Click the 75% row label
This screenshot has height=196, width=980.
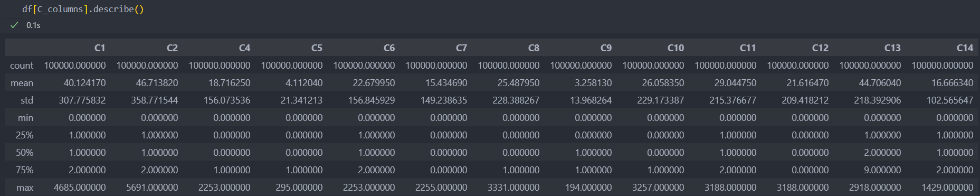pos(24,170)
